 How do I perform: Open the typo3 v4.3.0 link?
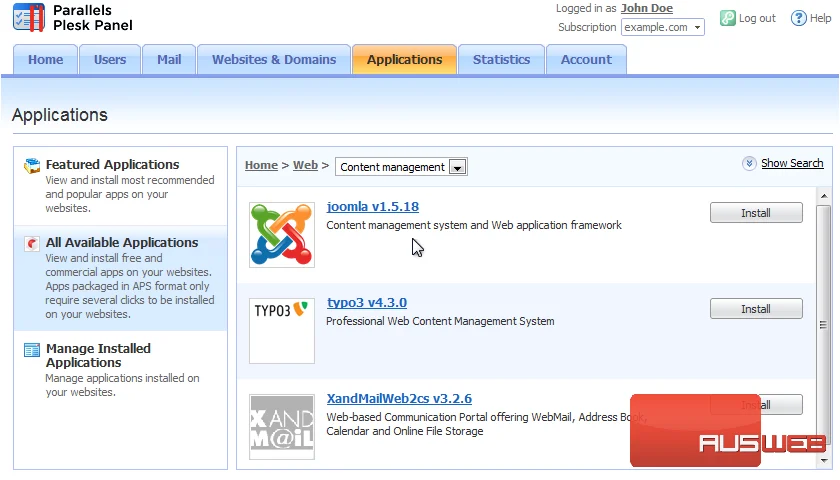click(x=367, y=303)
